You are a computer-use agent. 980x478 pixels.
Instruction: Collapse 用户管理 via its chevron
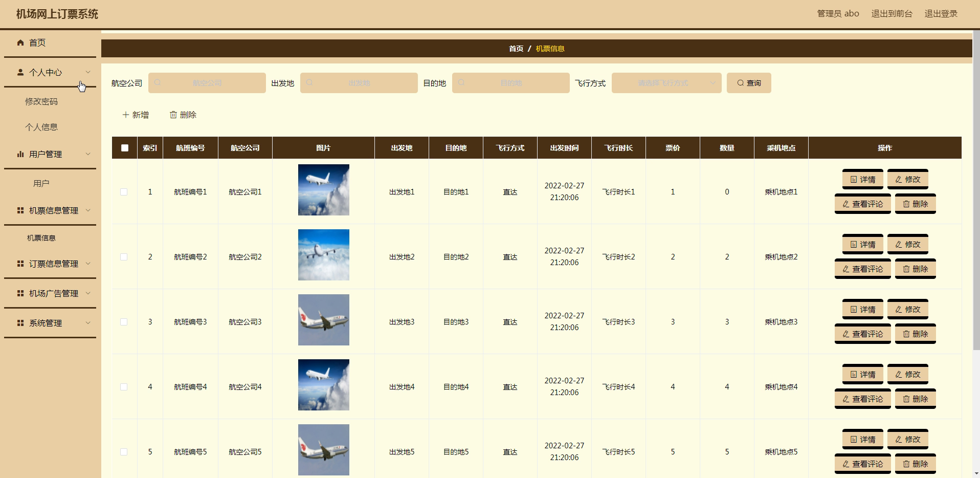[x=88, y=154]
